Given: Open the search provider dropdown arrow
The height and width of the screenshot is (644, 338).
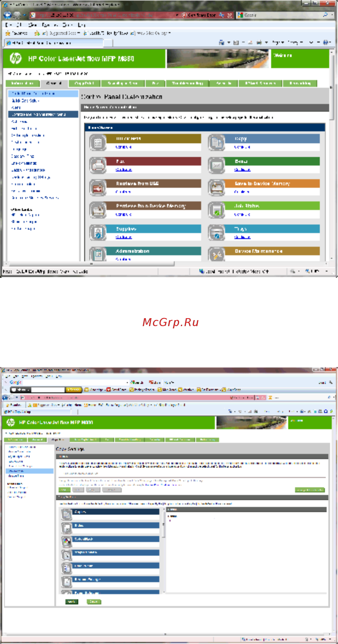Looking at the screenshot, I should [332, 15].
